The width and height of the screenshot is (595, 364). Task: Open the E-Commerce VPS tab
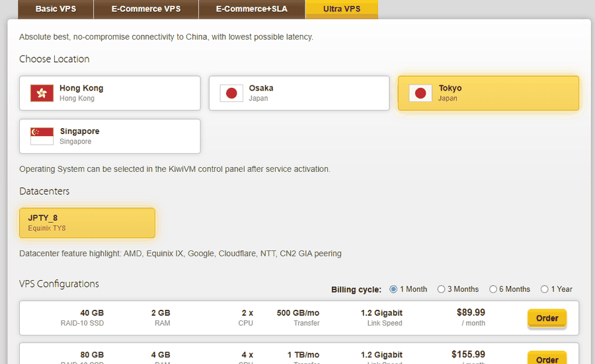146,9
